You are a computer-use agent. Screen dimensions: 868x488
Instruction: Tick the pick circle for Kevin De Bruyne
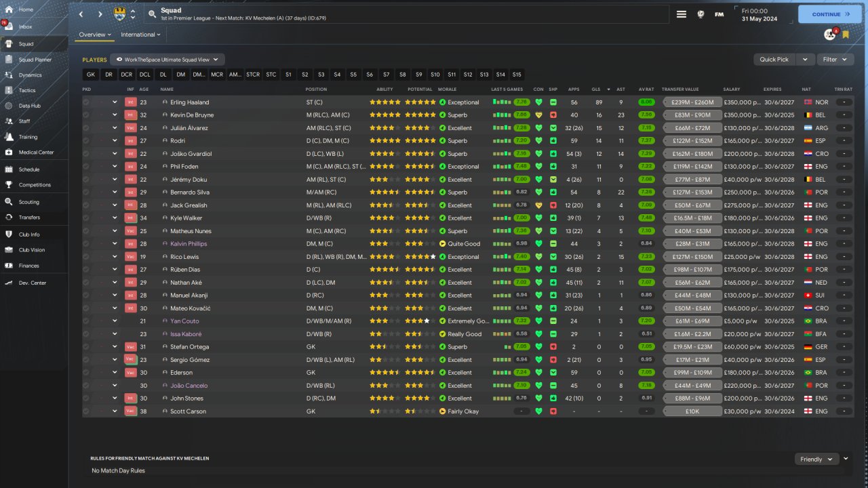click(86, 115)
